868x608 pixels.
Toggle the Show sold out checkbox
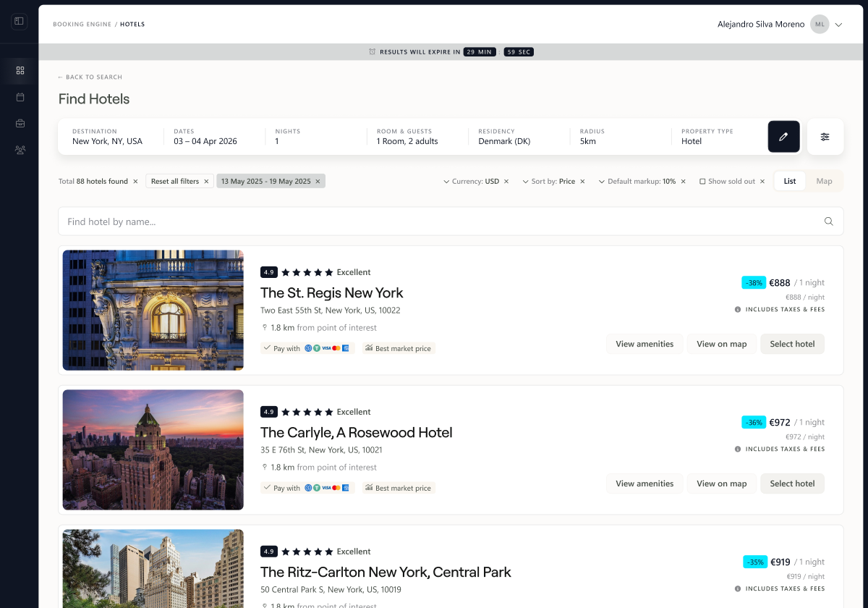tap(702, 182)
